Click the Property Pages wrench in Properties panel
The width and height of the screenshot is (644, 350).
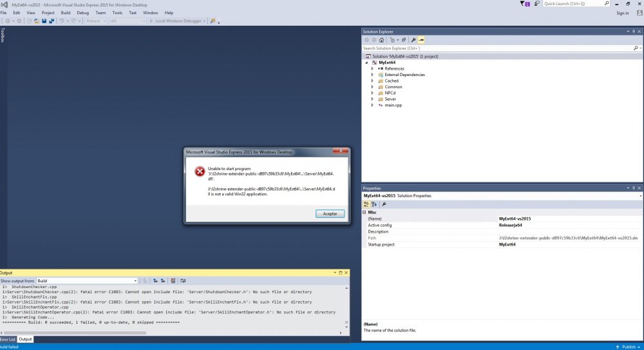[384, 204]
